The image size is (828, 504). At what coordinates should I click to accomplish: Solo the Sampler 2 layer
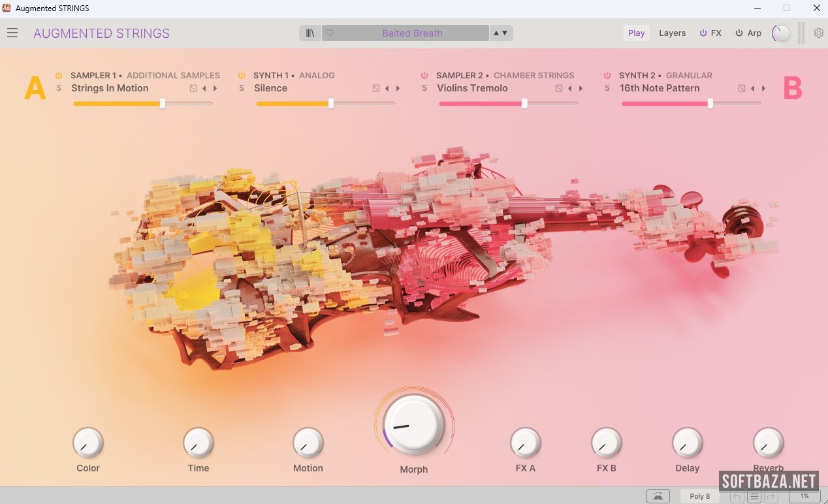pyautogui.click(x=424, y=88)
